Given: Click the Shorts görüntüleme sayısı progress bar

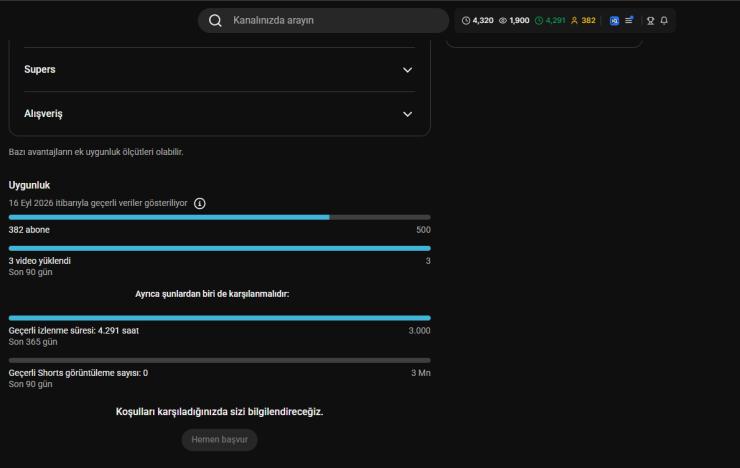Looking at the screenshot, I should 219,360.
